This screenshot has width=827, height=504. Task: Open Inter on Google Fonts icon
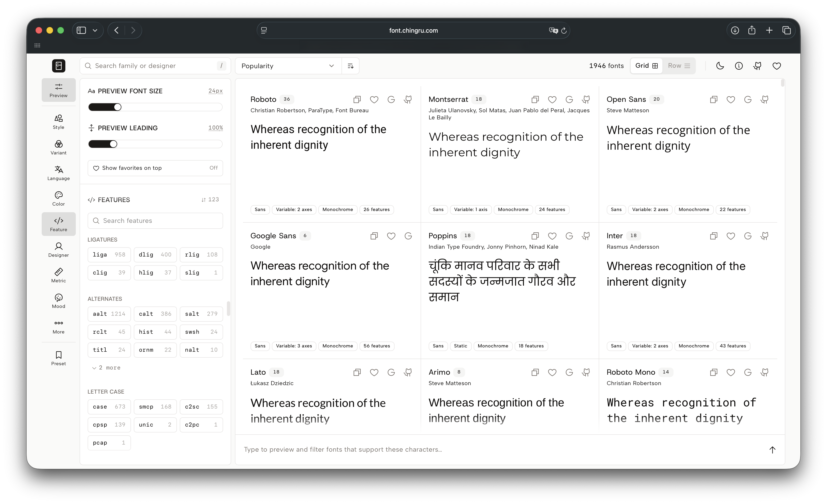pos(748,236)
